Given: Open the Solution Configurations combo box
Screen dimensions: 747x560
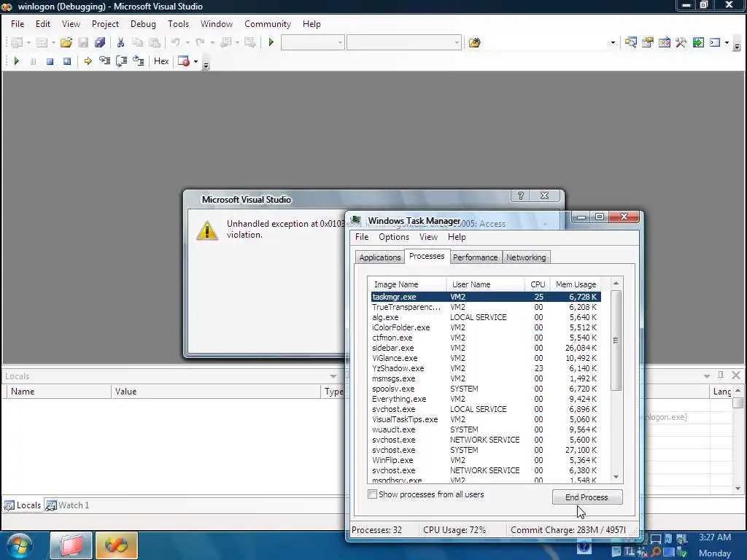Looking at the screenshot, I should [x=312, y=42].
